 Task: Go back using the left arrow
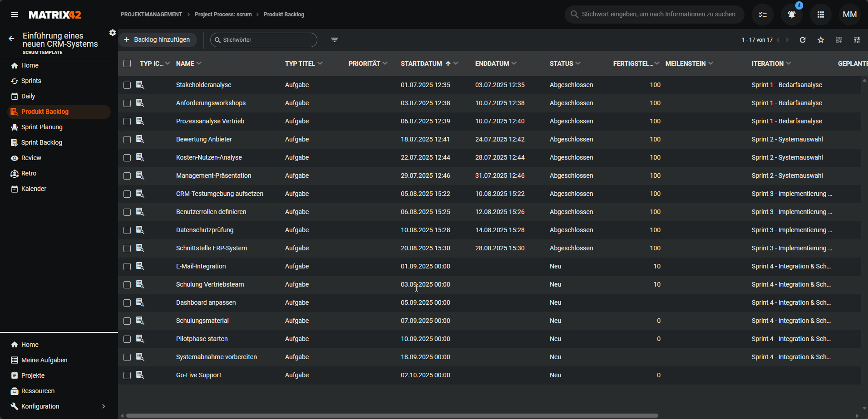pos(12,39)
